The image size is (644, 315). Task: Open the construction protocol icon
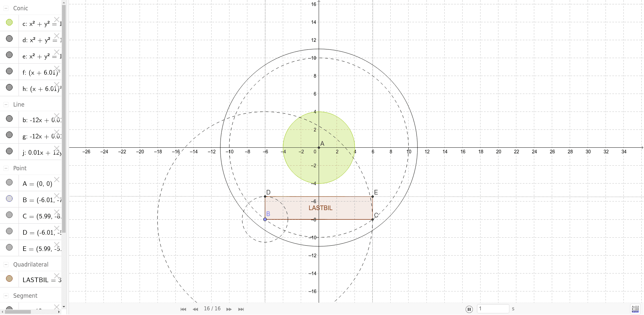coord(635,309)
